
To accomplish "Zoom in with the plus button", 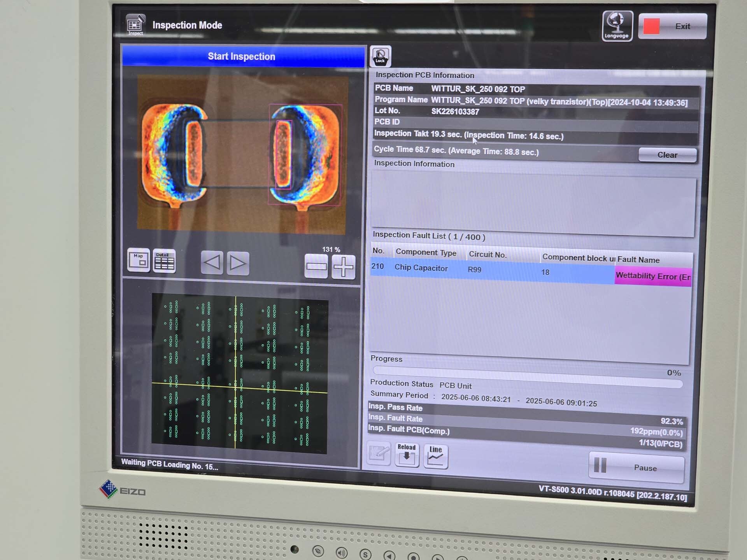I will click(x=344, y=267).
